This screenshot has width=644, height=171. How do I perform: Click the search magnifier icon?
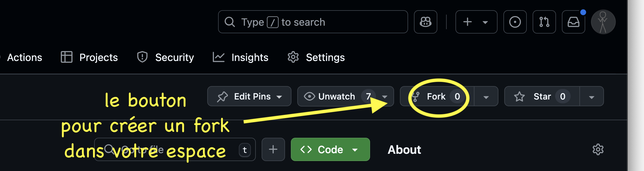230,22
